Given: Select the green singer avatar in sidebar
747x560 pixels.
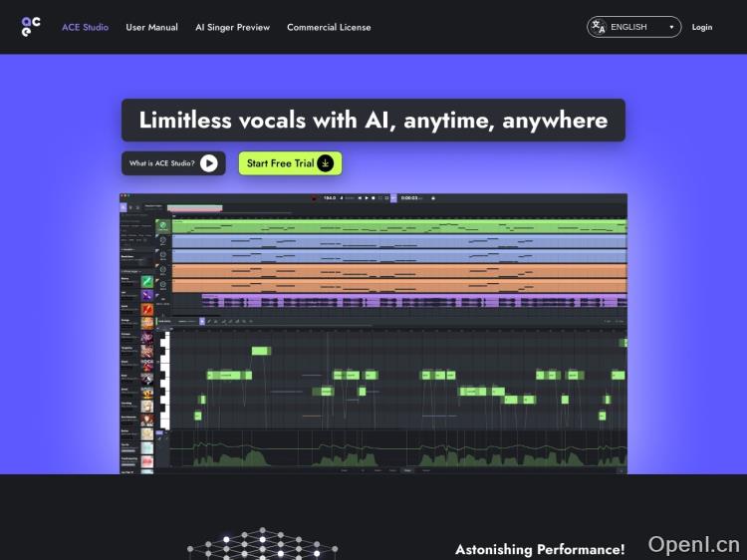Looking at the screenshot, I should click(146, 282).
